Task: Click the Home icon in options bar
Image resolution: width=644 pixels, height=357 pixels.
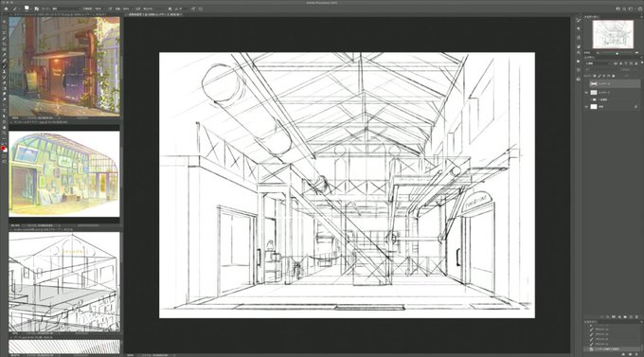Action: 6,9
